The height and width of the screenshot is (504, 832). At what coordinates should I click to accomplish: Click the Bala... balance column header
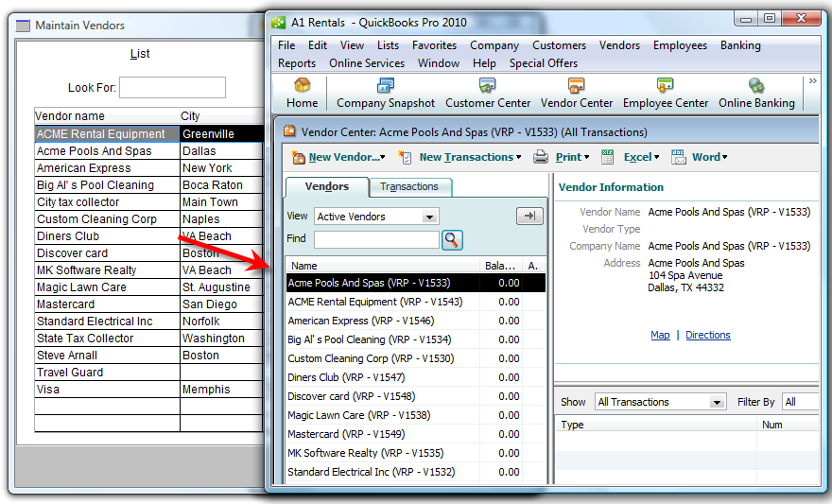tap(500, 266)
